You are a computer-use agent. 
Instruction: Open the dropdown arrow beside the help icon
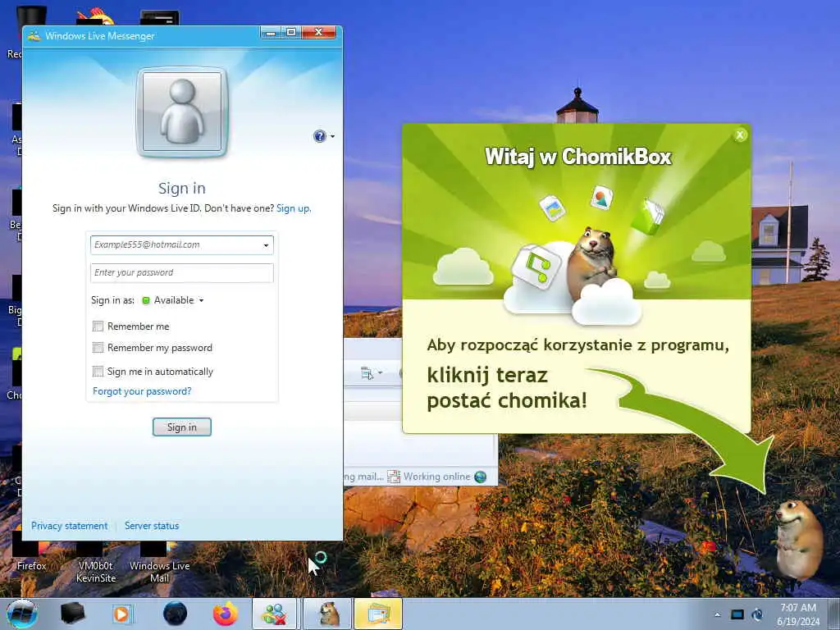point(333,137)
